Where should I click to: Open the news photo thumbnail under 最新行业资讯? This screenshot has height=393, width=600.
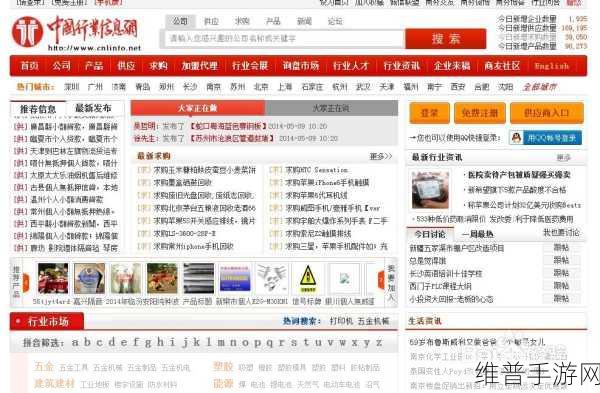(x=430, y=190)
